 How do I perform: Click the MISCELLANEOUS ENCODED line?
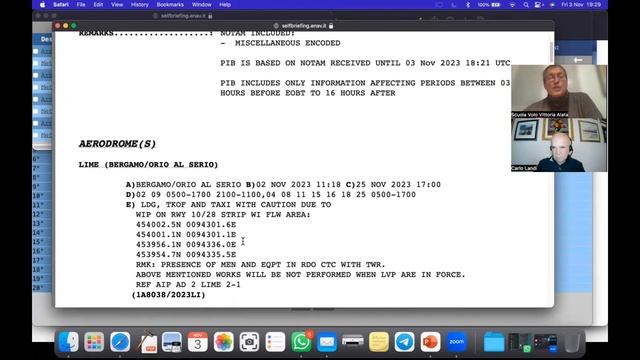280,43
